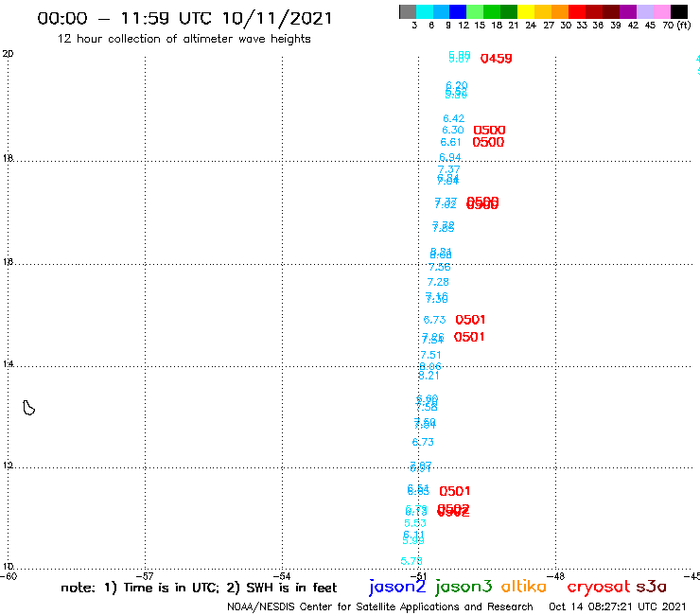
Task: Click the wave height value '7.51'
Action: pyautogui.click(x=430, y=355)
